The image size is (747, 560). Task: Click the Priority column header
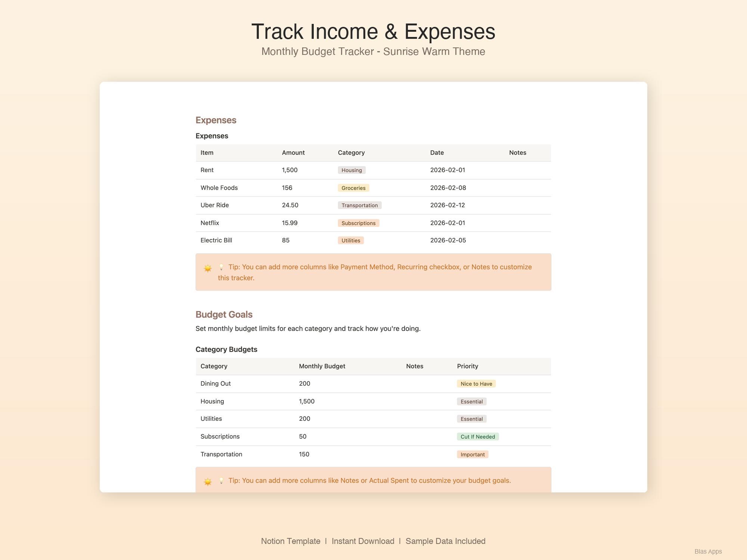pyautogui.click(x=468, y=366)
